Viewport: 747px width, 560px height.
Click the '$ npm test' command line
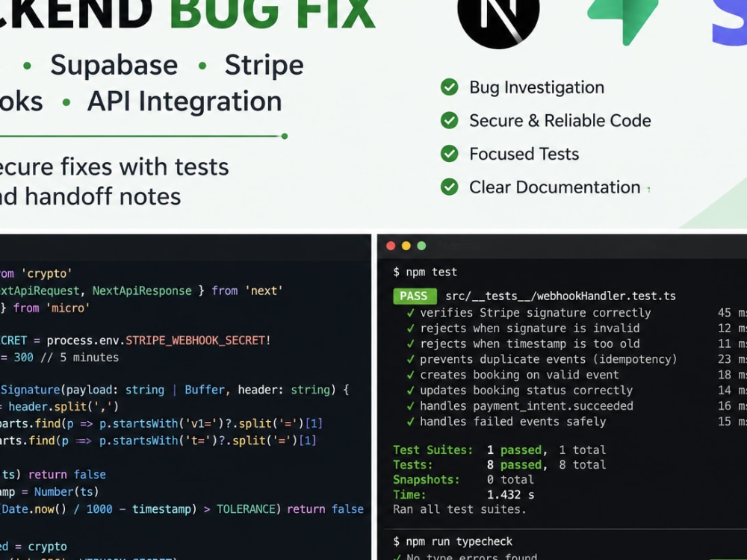click(x=425, y=272)
